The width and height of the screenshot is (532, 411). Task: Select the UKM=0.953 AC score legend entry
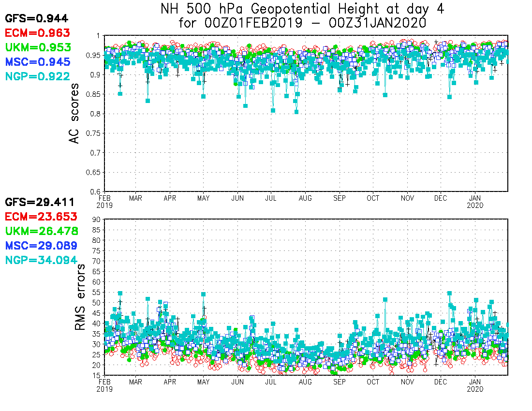tap(38, 47)
